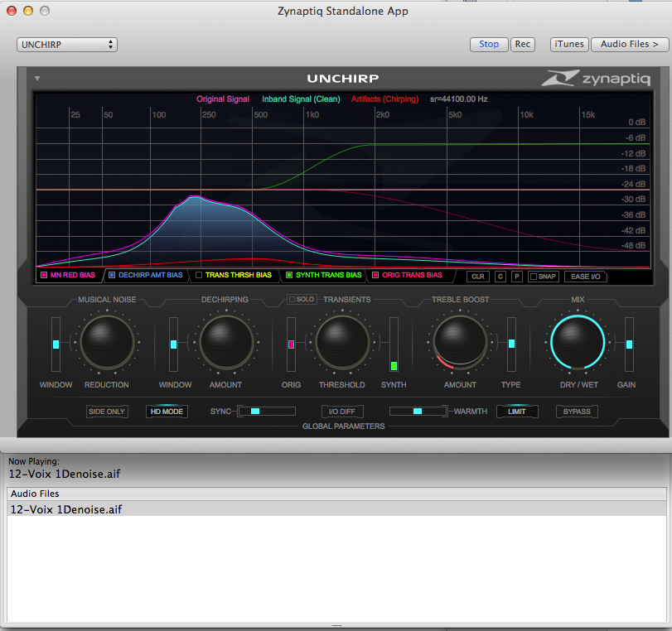
Task: Select 12-Voix 1Denoise.aif in Audio Files list
Action: (x=336, y=509)
